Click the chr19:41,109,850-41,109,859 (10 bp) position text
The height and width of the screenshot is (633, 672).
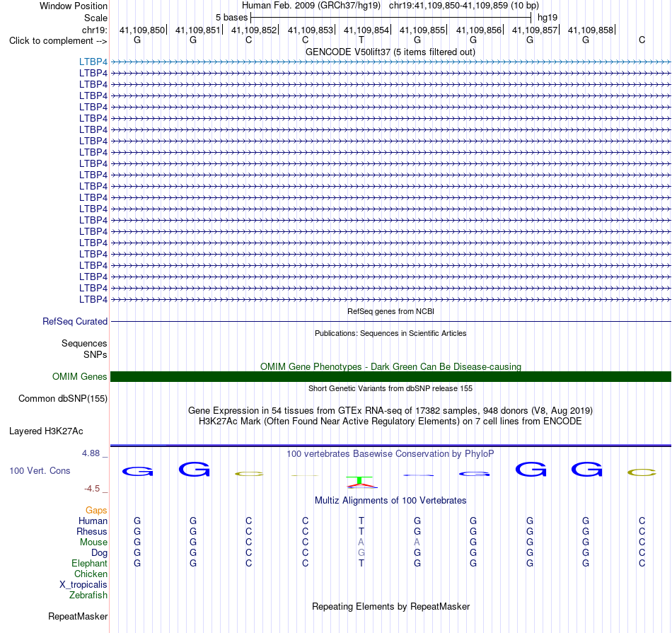click(464, 6)
